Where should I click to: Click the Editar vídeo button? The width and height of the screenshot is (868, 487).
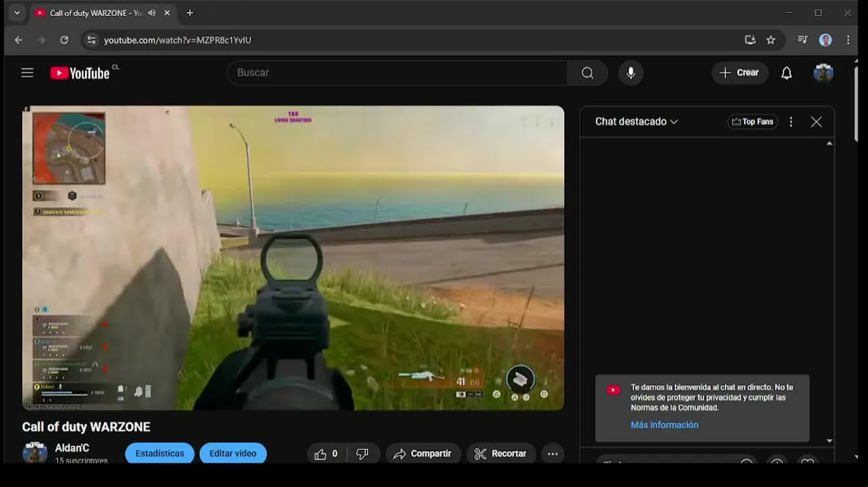point(233,453)
